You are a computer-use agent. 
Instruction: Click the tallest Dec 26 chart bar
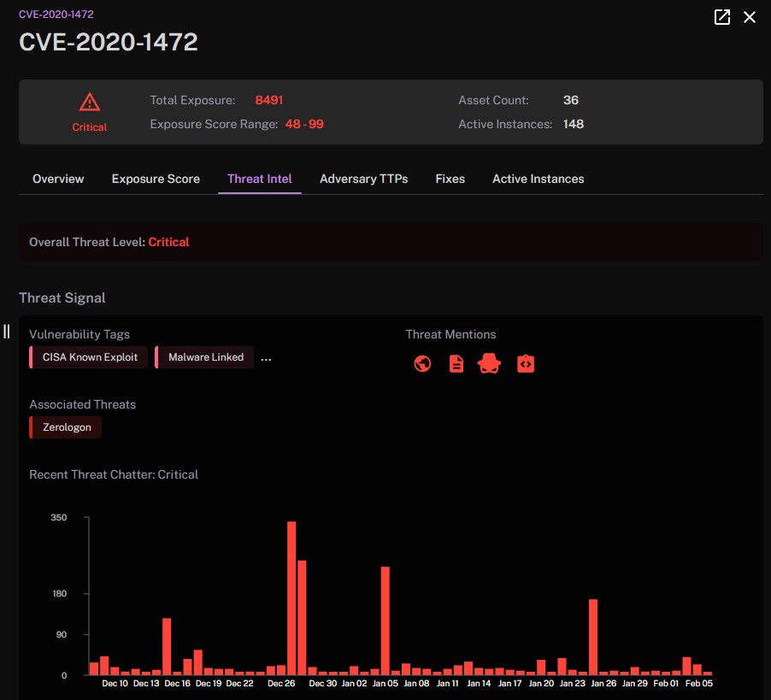pos(291,597)
